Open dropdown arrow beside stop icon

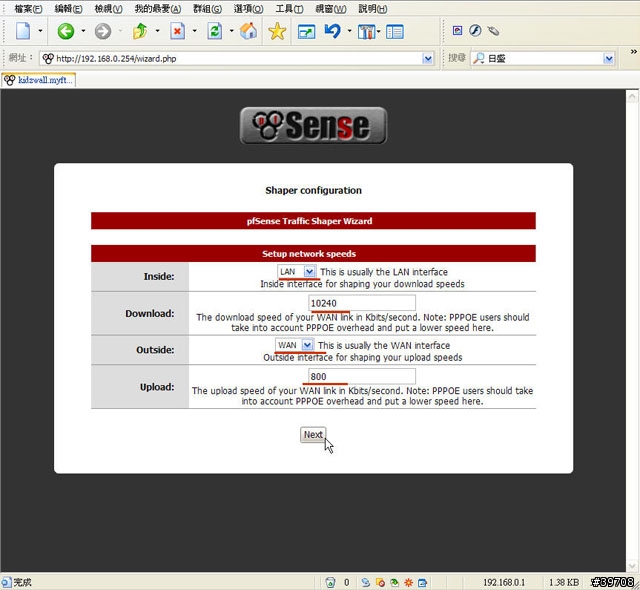tap(195, 31)
